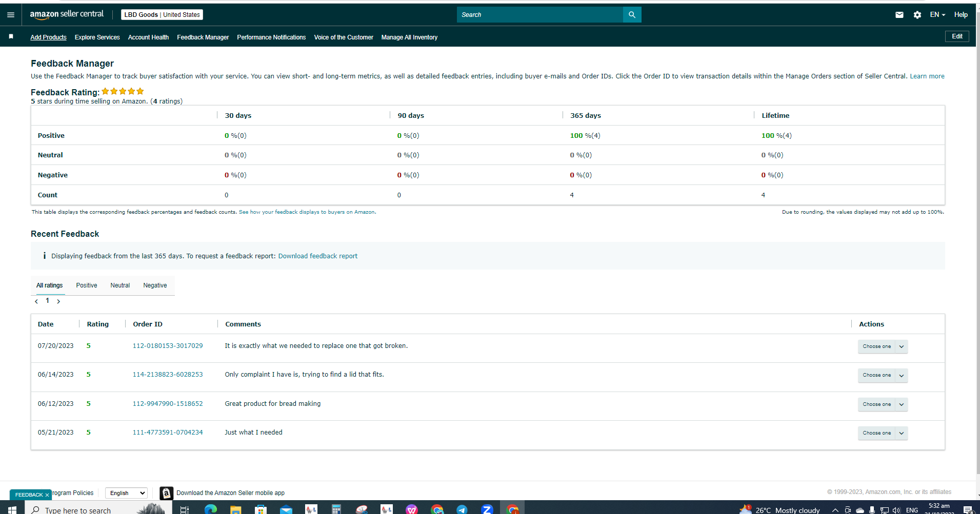
Task: Expand action arrow for 05/21/2023 feedback
Action: (x=902, y=433)
